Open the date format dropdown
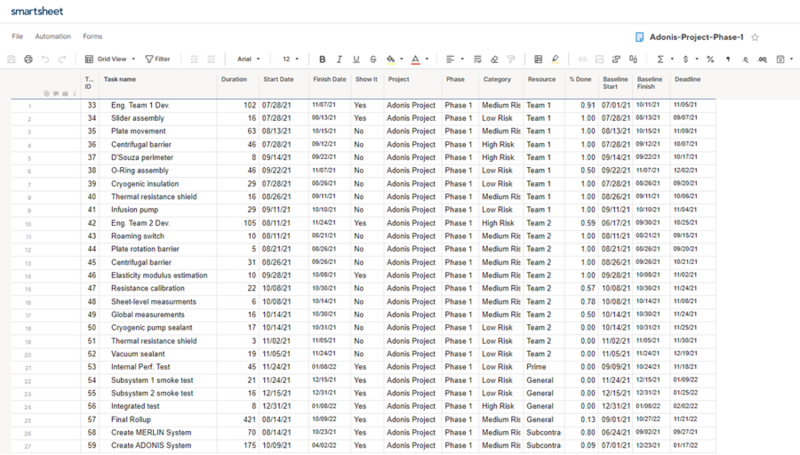 point(784,59)
